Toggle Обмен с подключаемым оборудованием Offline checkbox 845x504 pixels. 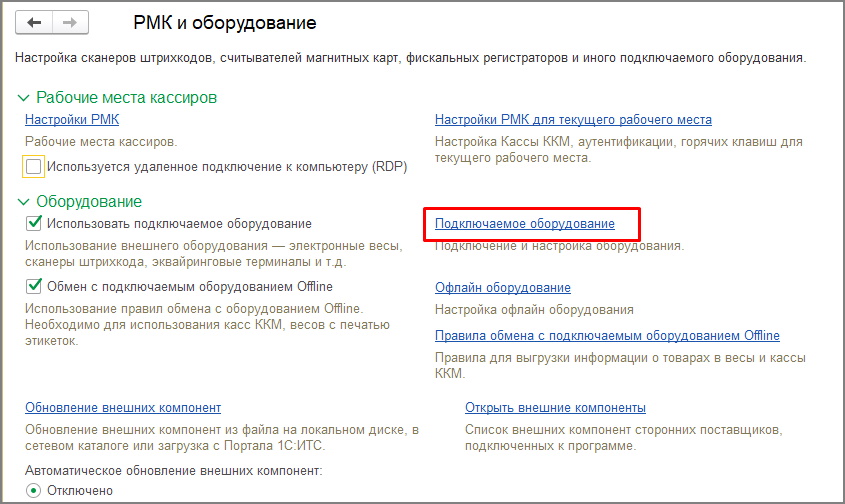tap(34, 286)
